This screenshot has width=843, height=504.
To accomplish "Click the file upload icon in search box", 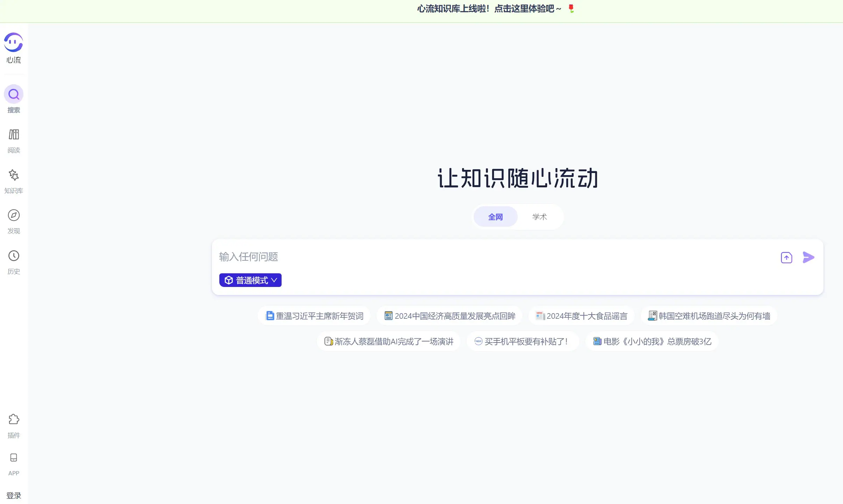I will pyautogui.click(x=786, y=257).
